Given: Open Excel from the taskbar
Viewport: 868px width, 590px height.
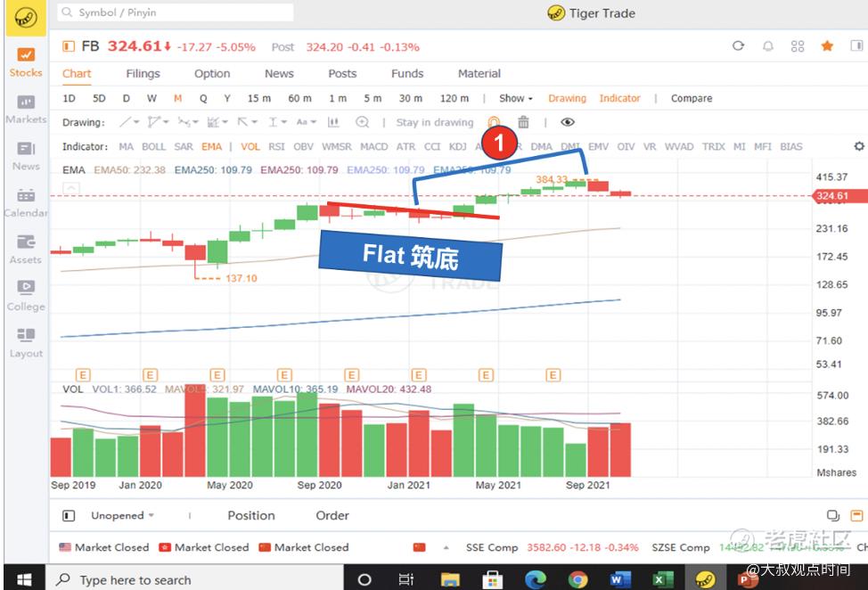Looking at the screenshot, I should (662, 579).
